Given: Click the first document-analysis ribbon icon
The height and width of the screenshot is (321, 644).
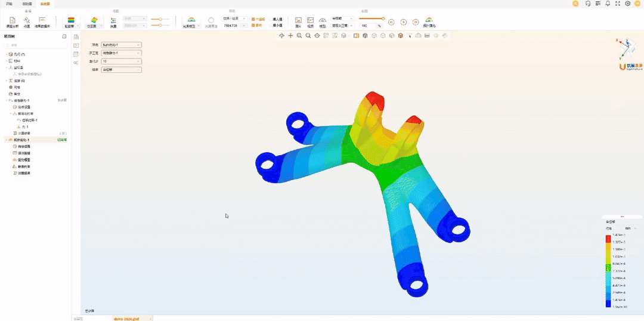Looking at the screenshot, I should (13, 22).
